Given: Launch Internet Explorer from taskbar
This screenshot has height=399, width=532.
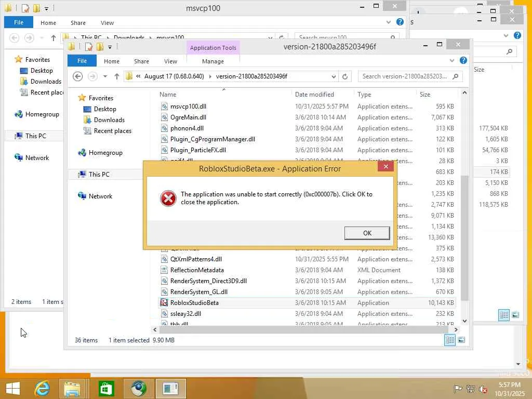Looking at the screenshot, I should (43, 388).
